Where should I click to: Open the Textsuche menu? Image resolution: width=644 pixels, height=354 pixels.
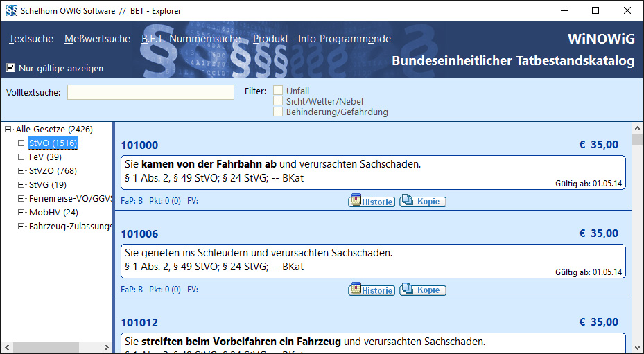click(31, 39)
